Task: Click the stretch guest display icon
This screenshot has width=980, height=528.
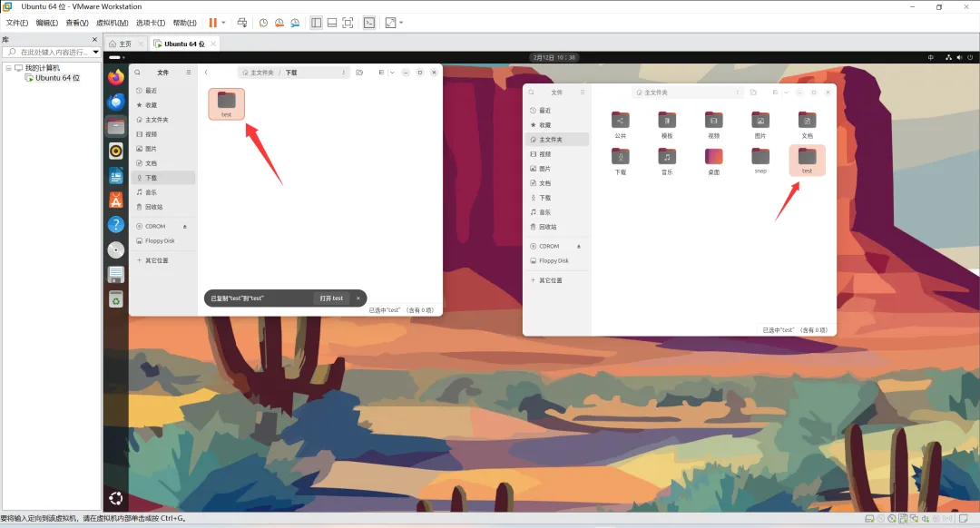Action: (x=390, y=23)
